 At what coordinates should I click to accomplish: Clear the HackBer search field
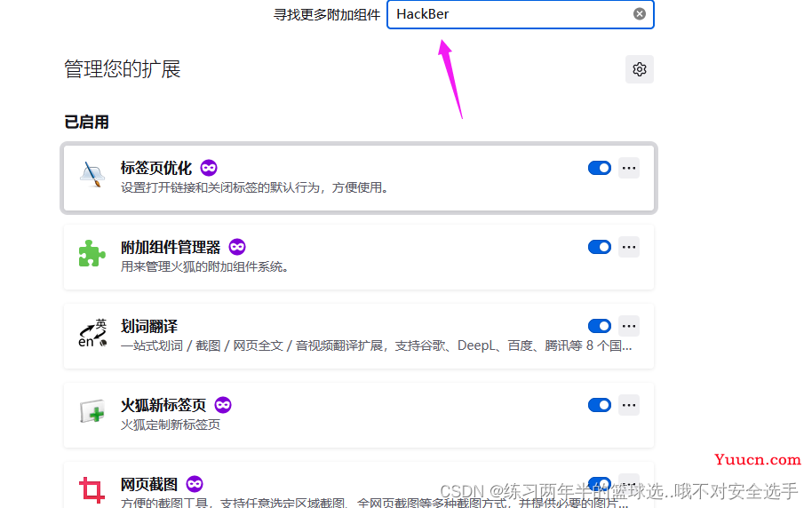[x=640, y=14]
